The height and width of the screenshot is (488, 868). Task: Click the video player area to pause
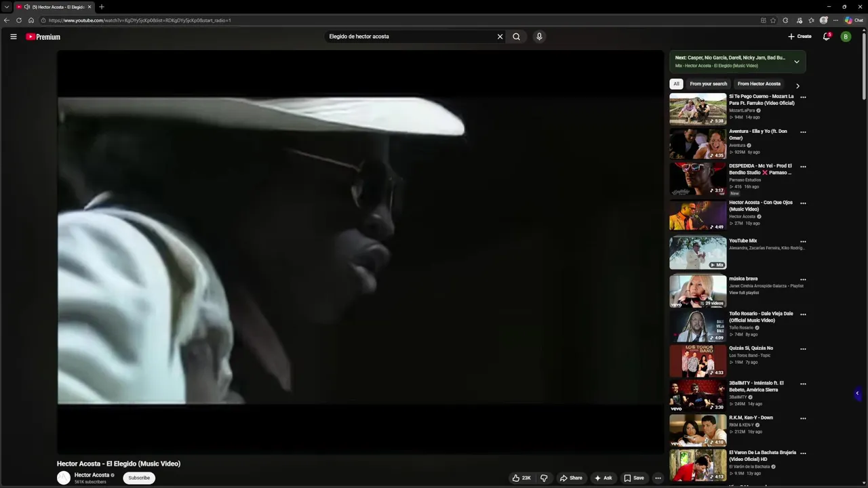pos(360,251)
